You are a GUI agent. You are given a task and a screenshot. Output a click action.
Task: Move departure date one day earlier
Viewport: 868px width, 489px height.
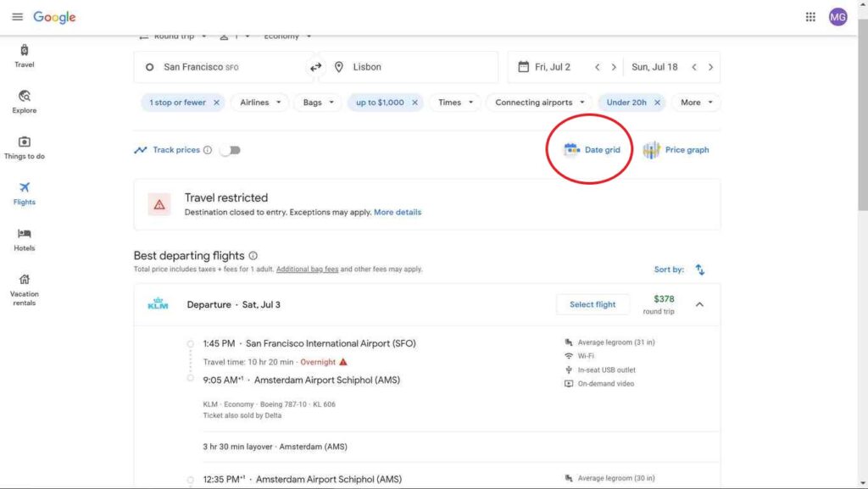tap(598, 67)
